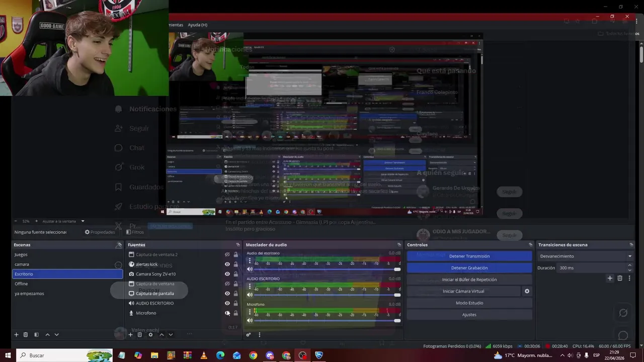This screenshot has width=644, height=362.
Task: Move scene up with the up arrow
Action: click(48, 335)
